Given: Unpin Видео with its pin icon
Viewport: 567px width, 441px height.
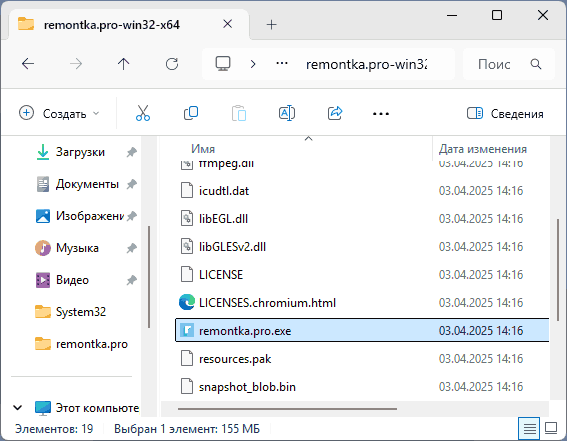Looking at the screenshot, I should [132, 280].
